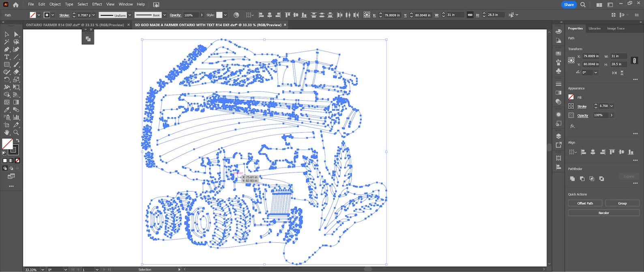Flip horizontally in Transform section
The height and width of the screenshot is (272, 644).
[614, 73]
